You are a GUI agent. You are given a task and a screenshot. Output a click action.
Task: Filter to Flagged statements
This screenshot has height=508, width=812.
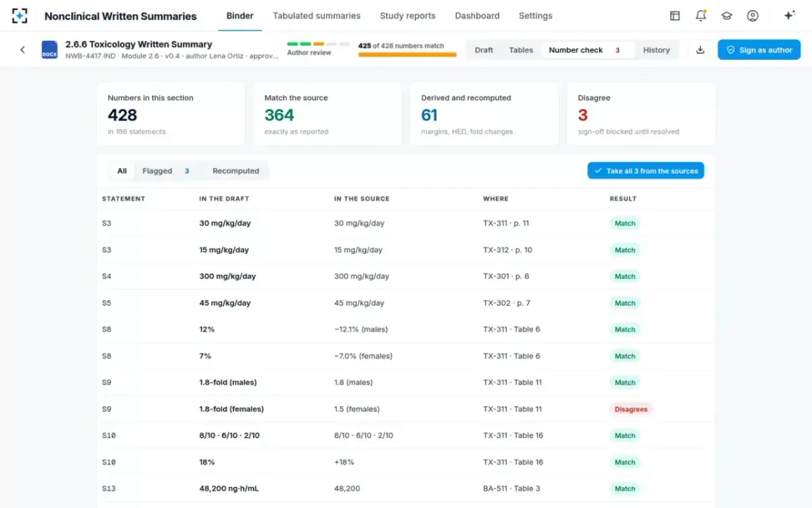pyautogui.click(x=166, y=171)
